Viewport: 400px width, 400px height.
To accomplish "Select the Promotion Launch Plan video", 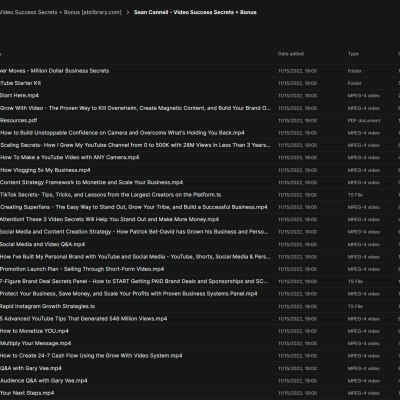I will point(82,269).
